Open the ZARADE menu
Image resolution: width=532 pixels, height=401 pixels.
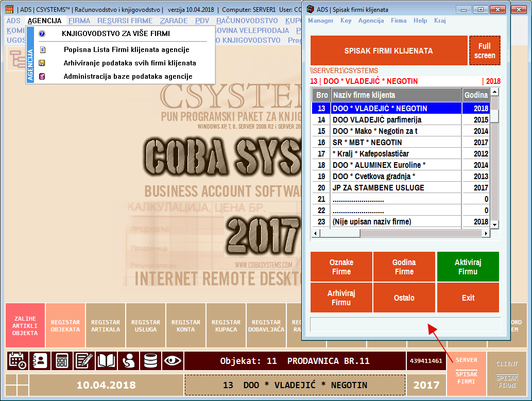click(174, 21)
